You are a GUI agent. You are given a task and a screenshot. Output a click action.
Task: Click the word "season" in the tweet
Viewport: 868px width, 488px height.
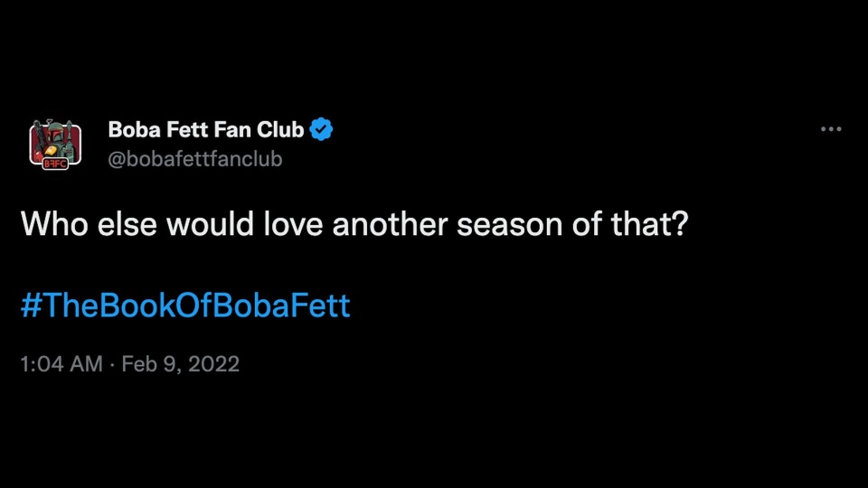click(509, 225)
